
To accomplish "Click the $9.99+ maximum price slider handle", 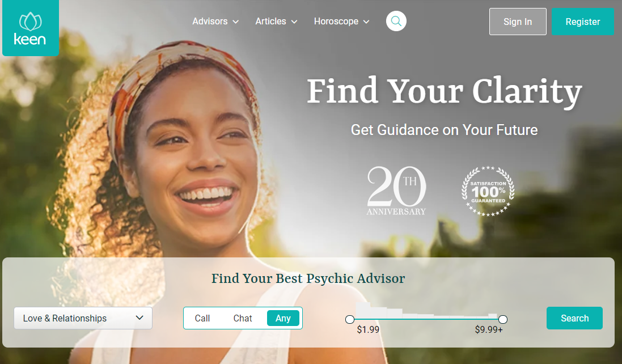I will 502,319.
